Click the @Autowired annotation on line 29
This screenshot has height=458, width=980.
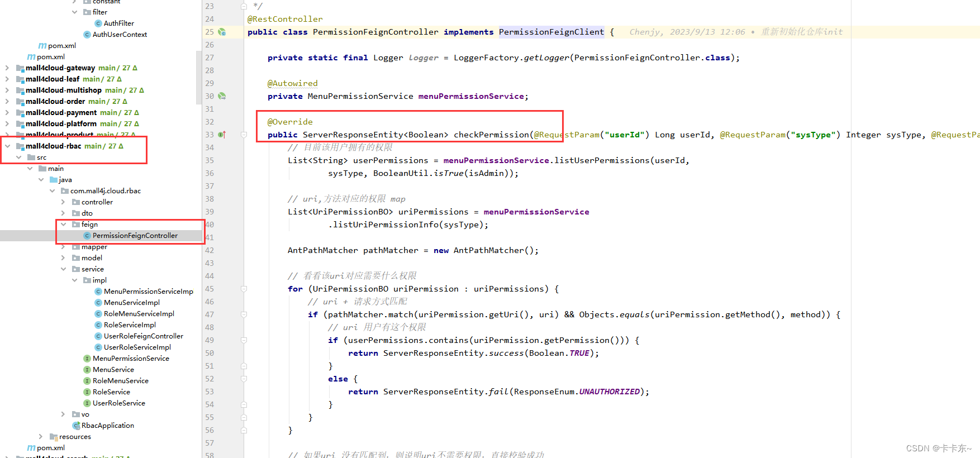pyautogui.click(x=293, y=83)
